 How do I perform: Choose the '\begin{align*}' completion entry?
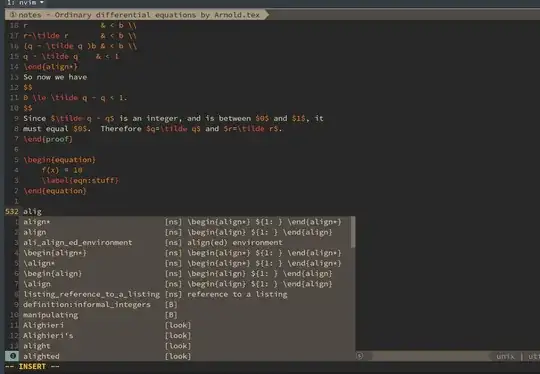pyautogui.click(x=186, y=253)
